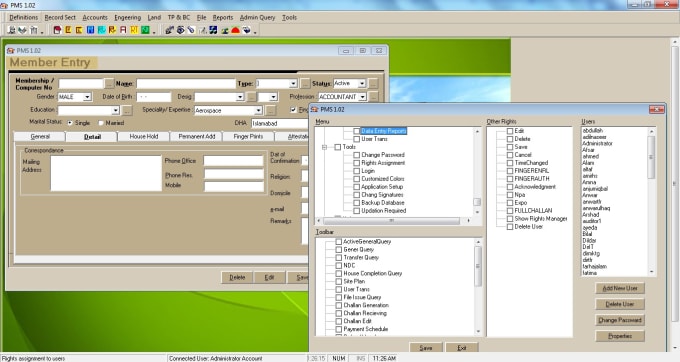Click the Name input field
Viewport: 680px width, 362px height.
[x=186, y=83]
